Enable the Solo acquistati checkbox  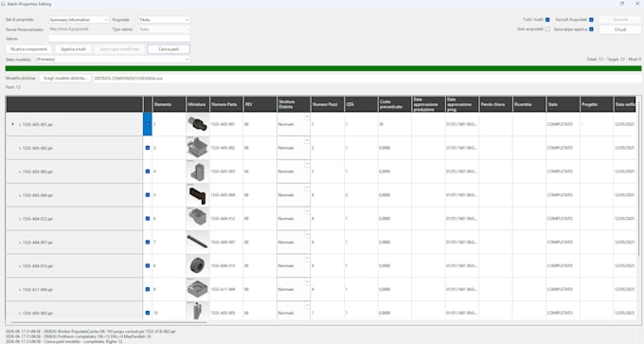pos(547,29)
